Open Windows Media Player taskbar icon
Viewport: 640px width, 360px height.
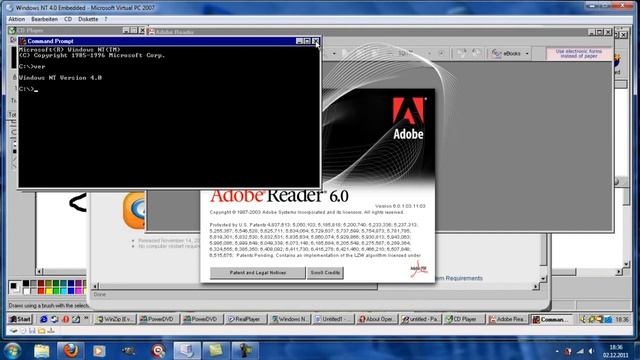point(99,351)
